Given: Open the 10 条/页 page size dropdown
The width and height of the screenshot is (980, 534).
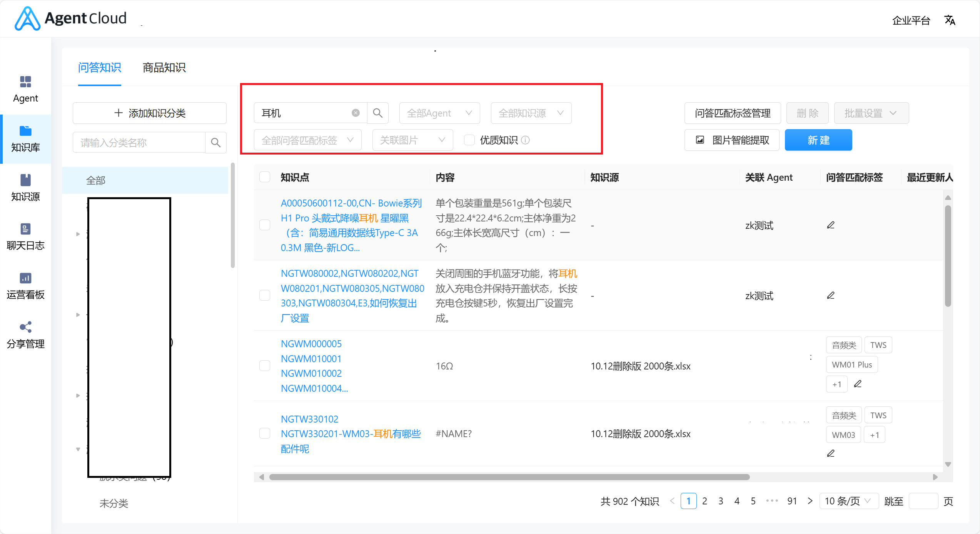Looking at the screenshot, I should click(849, 501).
